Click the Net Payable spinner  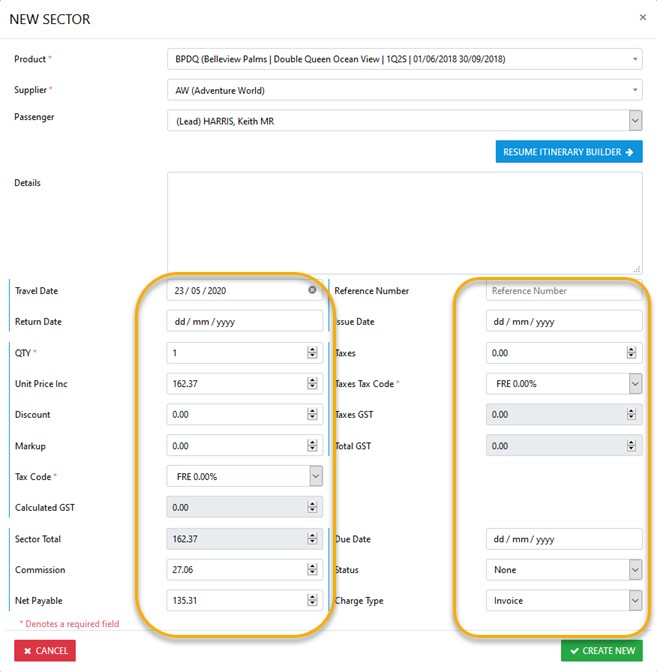(313, 601)
